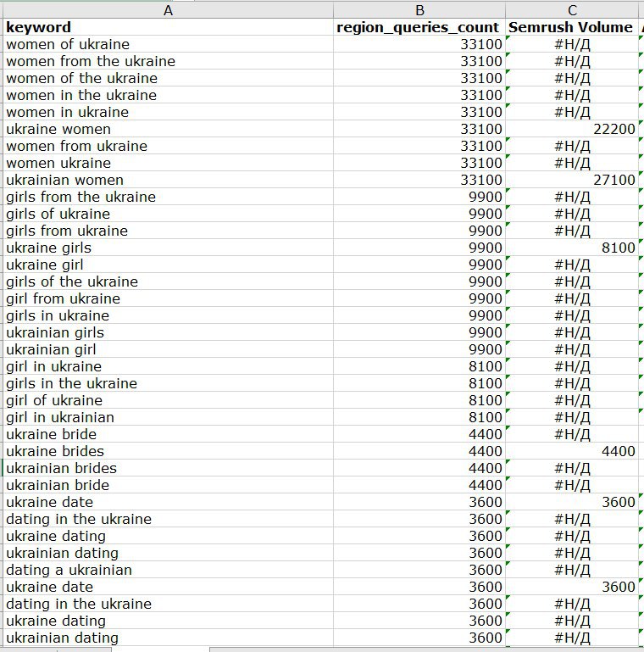
Task: Click 4400 count in 'ukraine bride' row
Action: [419, 435]
